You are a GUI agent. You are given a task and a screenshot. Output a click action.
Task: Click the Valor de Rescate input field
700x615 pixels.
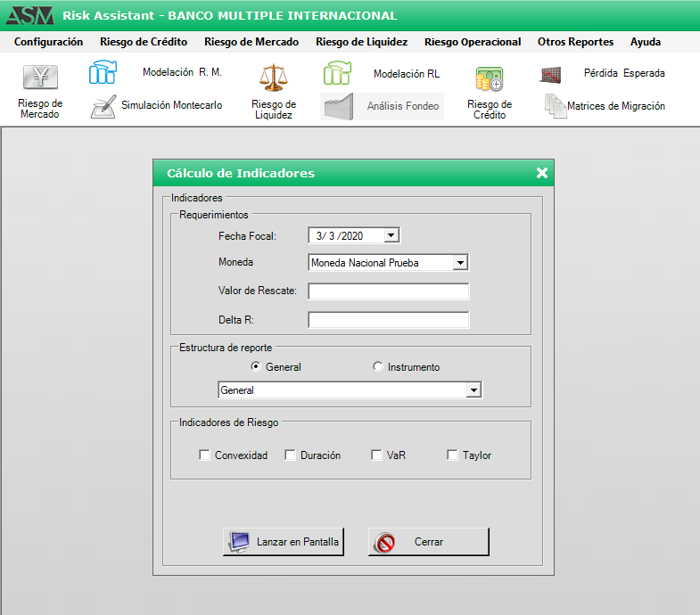tap(388, 291)
